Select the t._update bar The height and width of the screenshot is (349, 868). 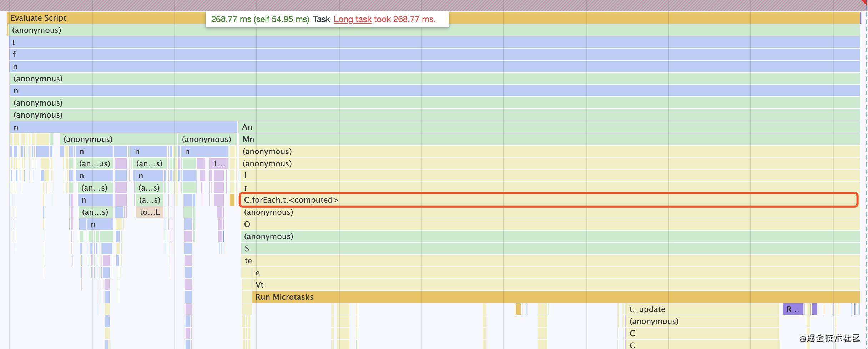(702, 309)
